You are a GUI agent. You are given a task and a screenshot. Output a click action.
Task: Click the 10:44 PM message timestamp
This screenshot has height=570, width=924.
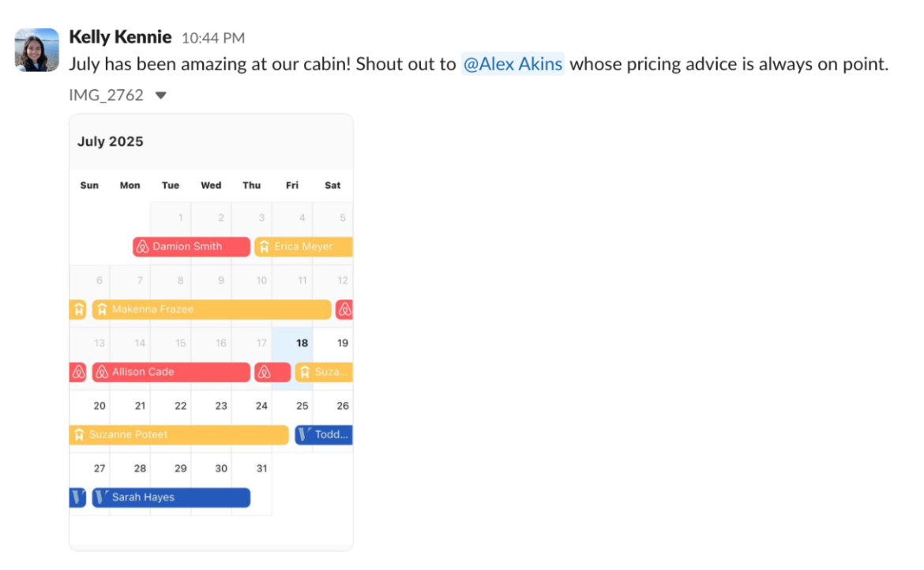[213, 38]
